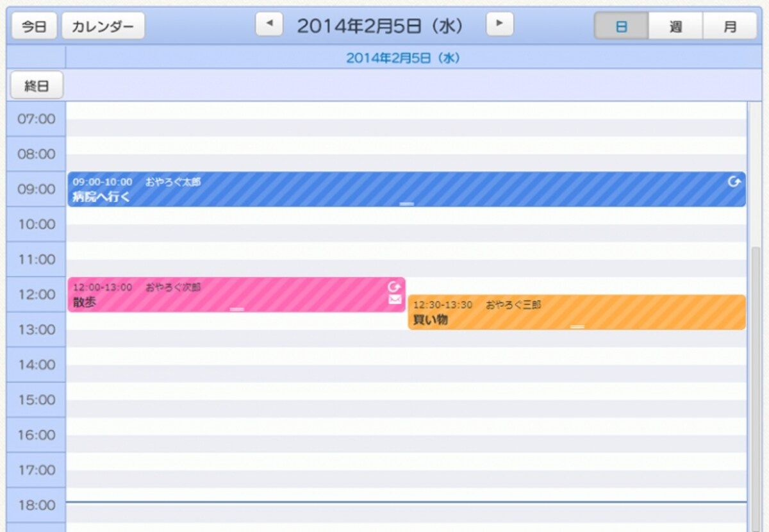Screen dimensions: 769x532
Task: Click the 2014年2月5日(水) column header link
Action: 403,58
